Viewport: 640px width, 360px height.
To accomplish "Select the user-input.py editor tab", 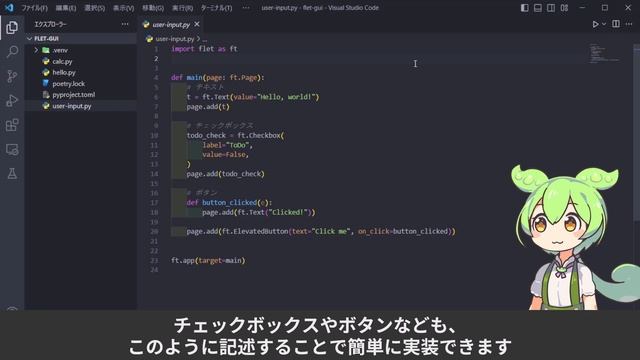I will click(x=171, y=24).
